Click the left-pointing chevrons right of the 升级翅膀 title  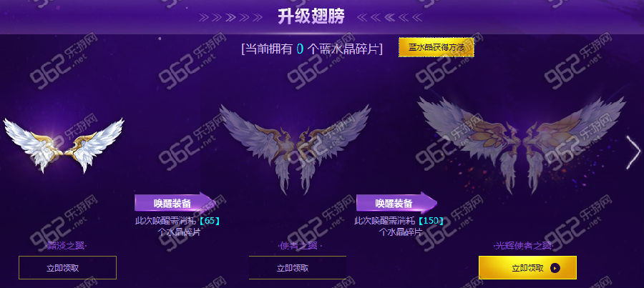(389, 17)
